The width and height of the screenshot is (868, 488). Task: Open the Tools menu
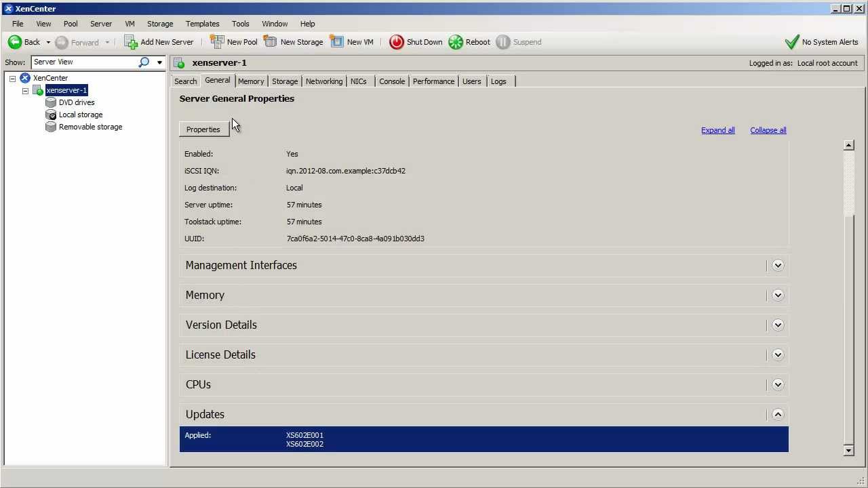pyautogui.click(x=241, y=24)
